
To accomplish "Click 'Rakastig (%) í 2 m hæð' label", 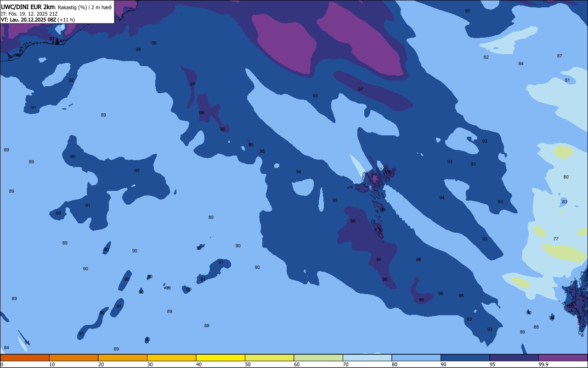I will [x=85, y=7].
